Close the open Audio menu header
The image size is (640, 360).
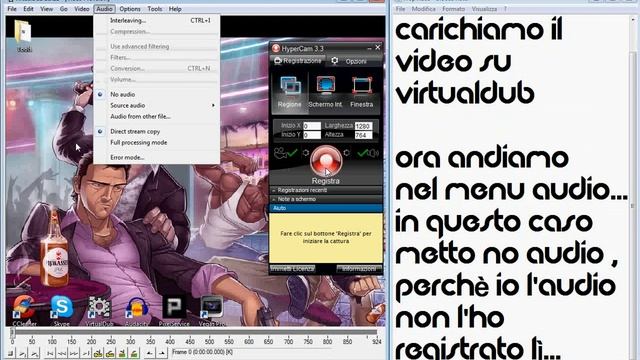point(104,9)
